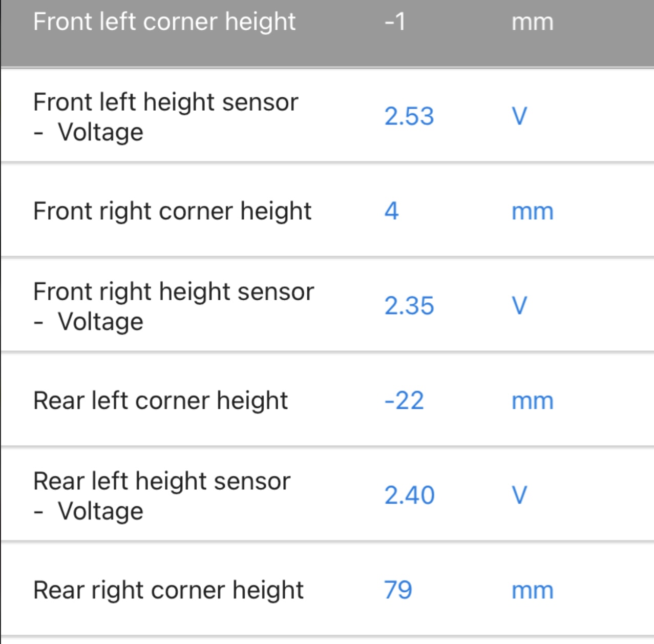Select the -1 value of Front left corner height
Screen dimensions: 654x644
point(395,22)
